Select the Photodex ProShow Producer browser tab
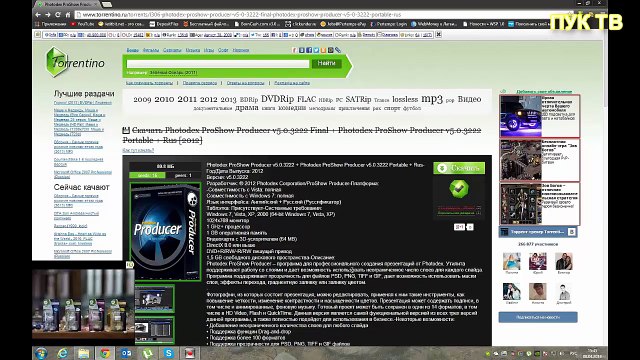 point(67,4)
